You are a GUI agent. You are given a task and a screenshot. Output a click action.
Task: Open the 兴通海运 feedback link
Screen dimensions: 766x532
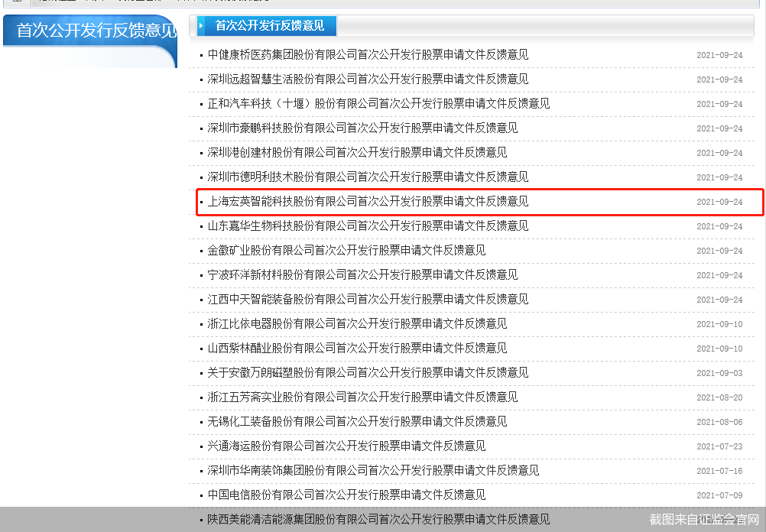point(346,446)
